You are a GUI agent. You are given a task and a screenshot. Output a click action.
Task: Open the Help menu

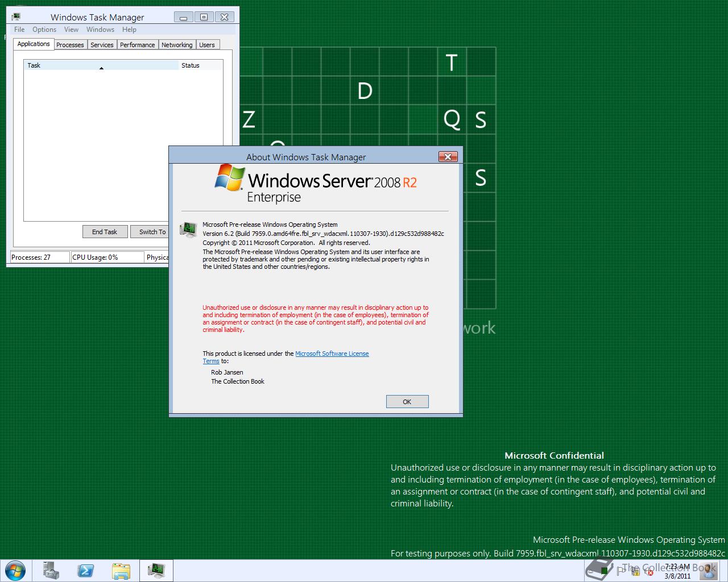[129, 30]
